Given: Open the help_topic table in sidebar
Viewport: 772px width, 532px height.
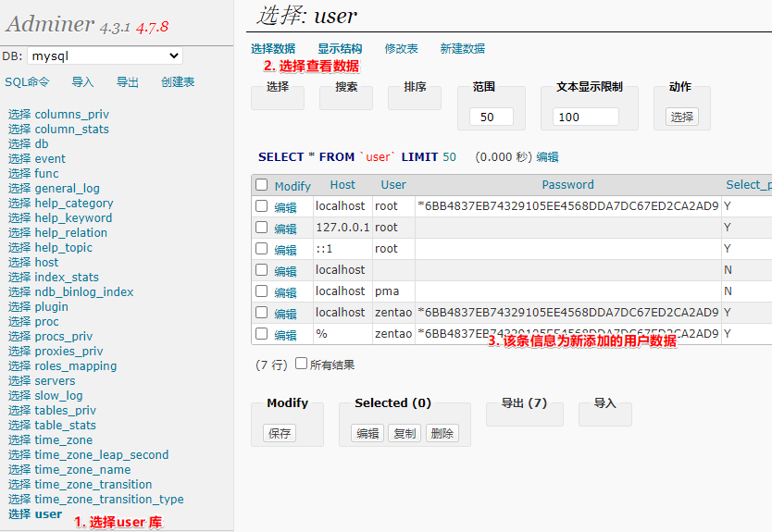Looking at the screenshot, I should [x=64, y=248].
